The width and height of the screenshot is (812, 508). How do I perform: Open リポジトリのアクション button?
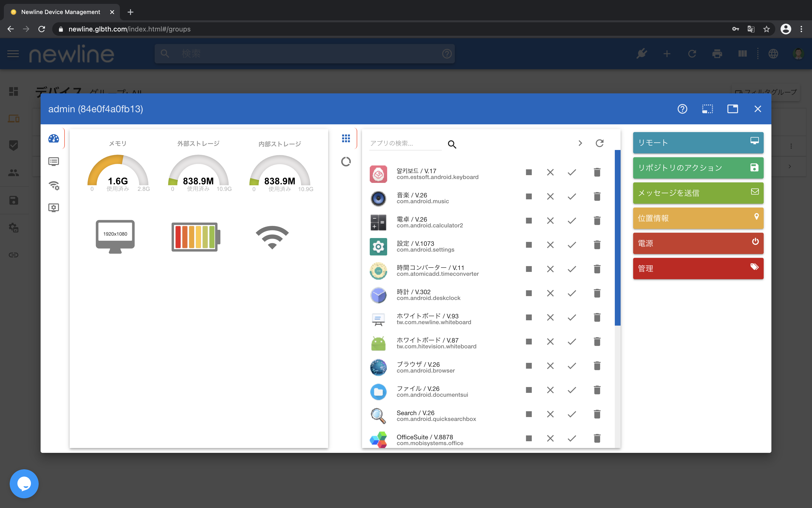(x=698, y=168)
